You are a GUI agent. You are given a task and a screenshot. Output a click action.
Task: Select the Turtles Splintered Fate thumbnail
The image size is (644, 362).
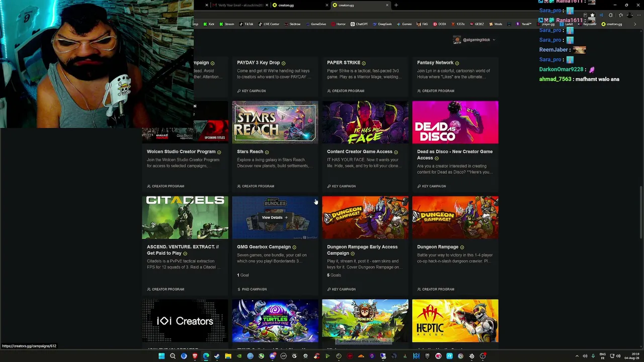[x=275, y=321]
